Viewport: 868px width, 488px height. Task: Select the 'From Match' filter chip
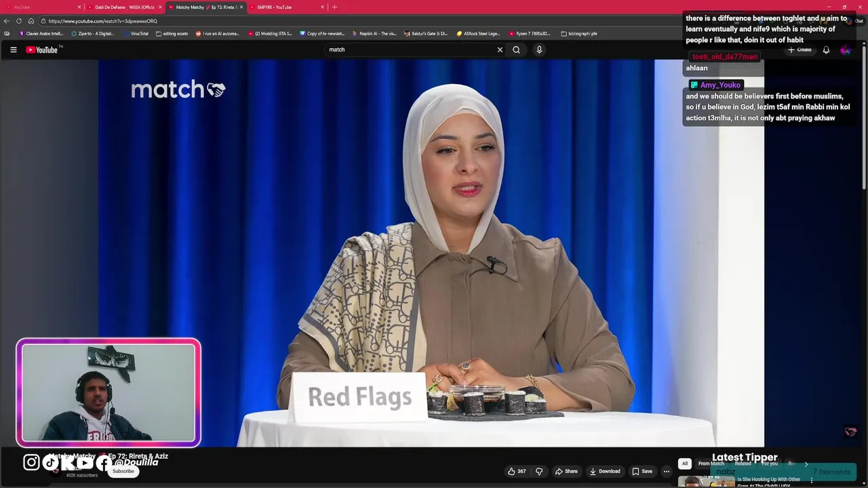coord(711,464)
